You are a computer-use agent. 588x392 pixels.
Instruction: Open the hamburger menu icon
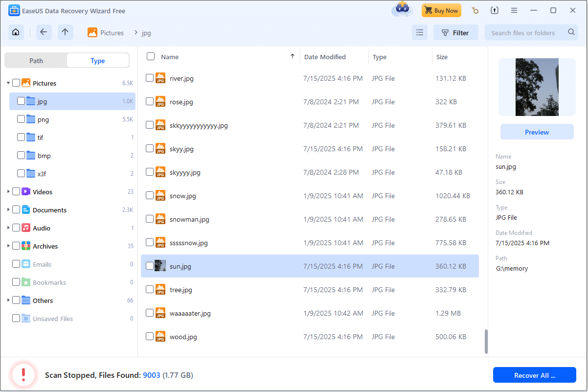514,10
